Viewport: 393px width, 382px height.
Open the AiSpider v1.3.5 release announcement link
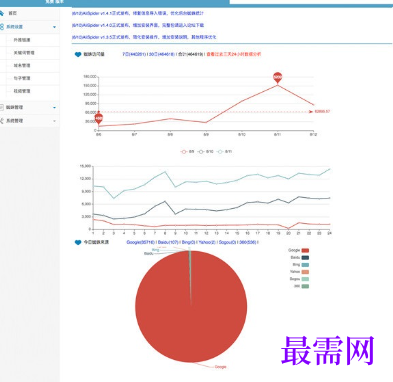(144, 37)
